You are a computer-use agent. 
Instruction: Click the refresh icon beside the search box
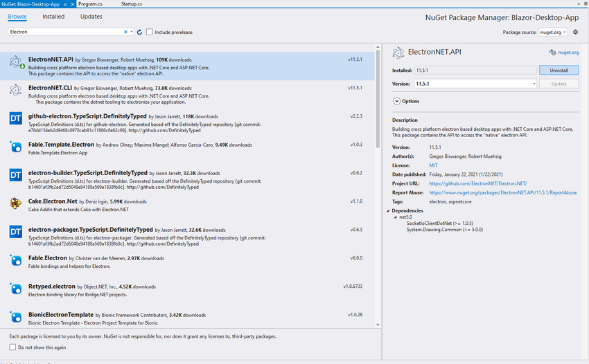(139, 33)
